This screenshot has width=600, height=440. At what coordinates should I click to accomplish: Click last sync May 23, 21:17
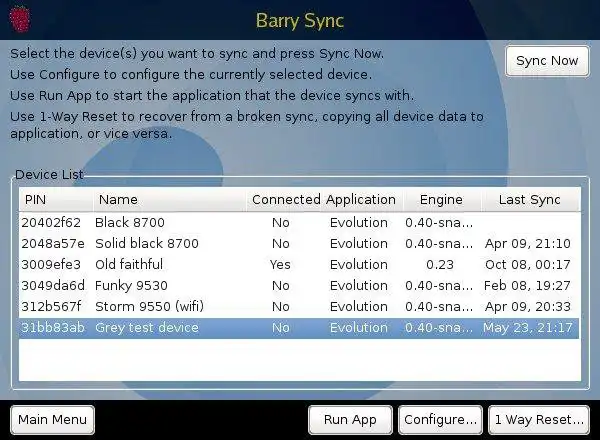pos(528,328)
